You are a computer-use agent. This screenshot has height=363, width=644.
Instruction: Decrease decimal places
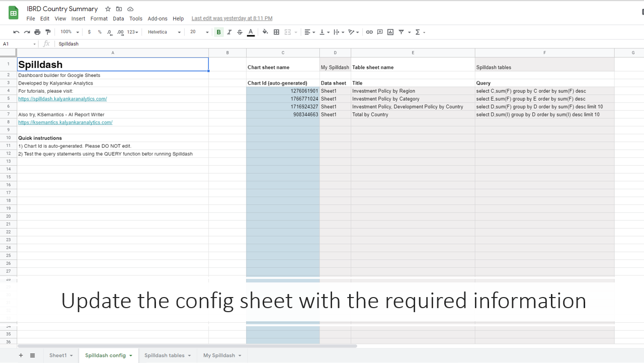[x=110, y=32]
